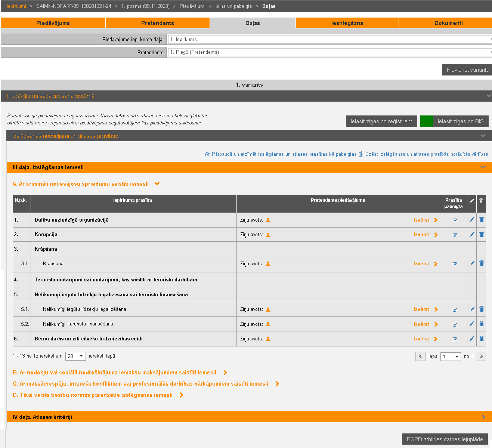
Task: Delete row 6 Bērnu darbs using trash icon
Action: point(481,339)
